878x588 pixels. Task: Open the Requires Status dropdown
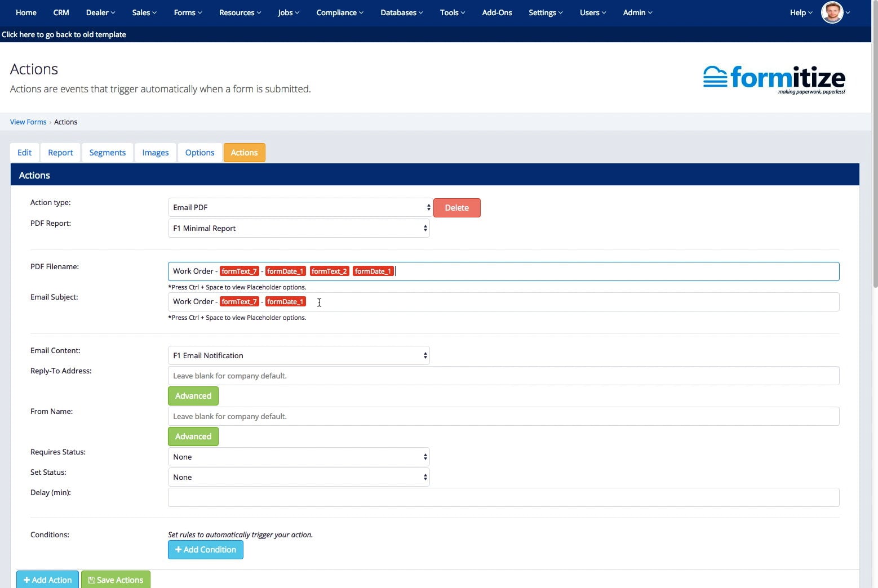tap(299, 457)
